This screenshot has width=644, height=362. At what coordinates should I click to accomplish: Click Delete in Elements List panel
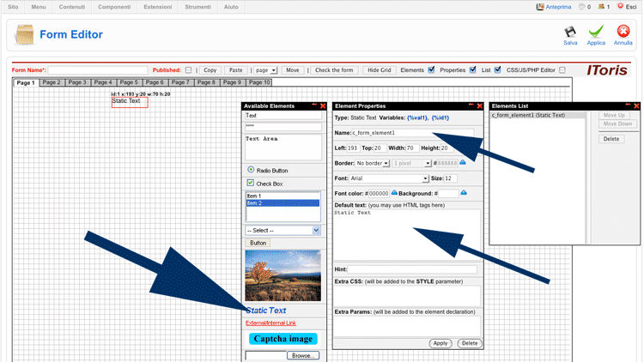tap(611, 139)
